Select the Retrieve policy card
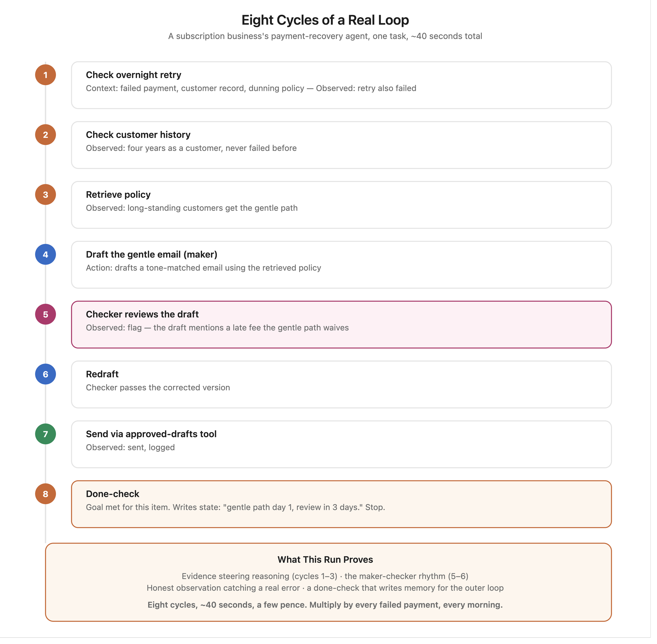 (x=341, y=205)
